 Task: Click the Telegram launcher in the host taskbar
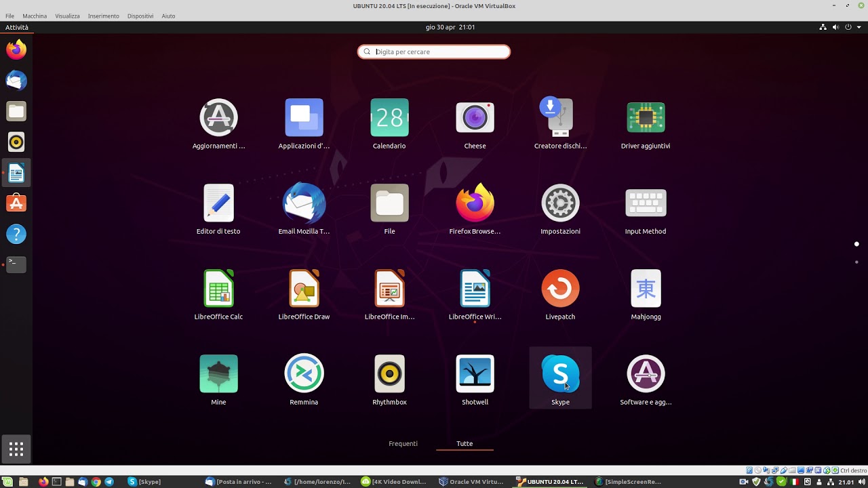(x=109, y=482)
